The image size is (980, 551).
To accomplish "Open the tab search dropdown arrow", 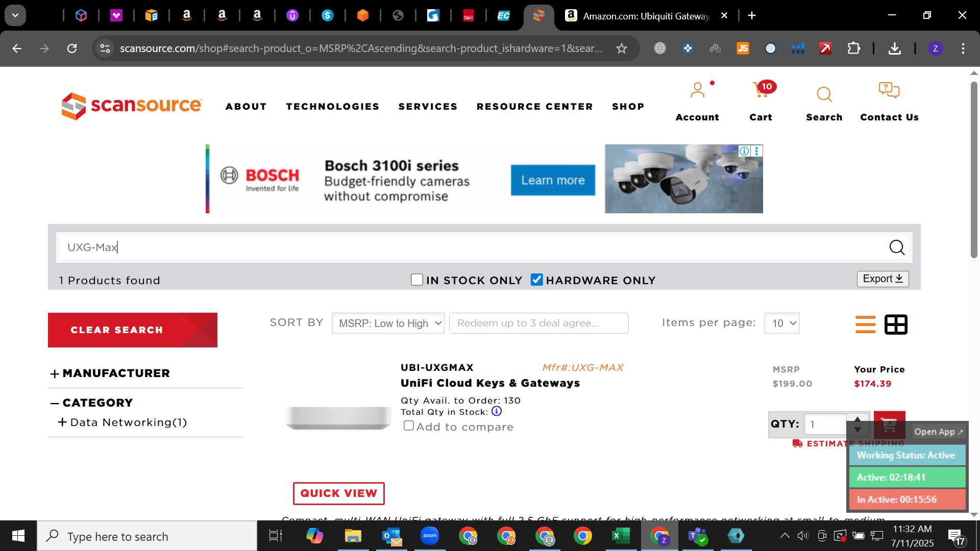I will tap(15, 16).
